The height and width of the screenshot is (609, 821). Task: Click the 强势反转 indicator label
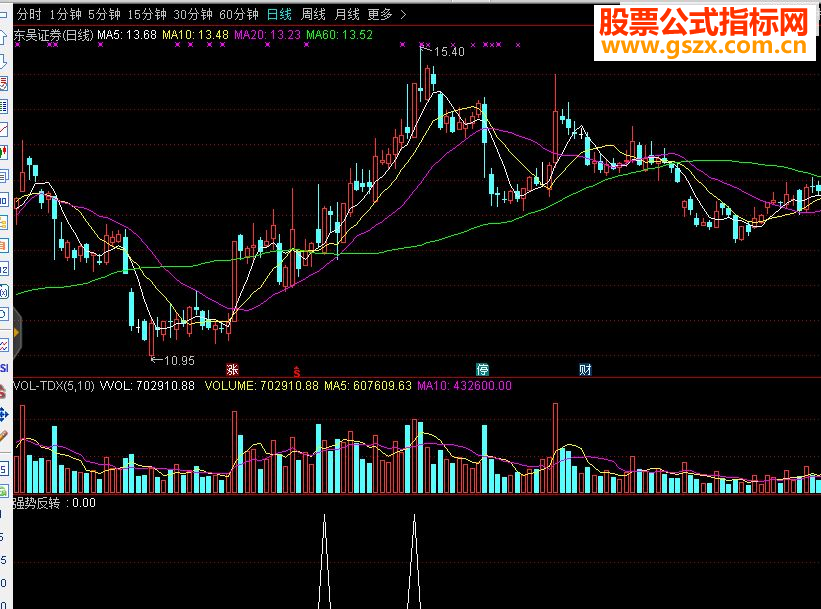[36, 503]
